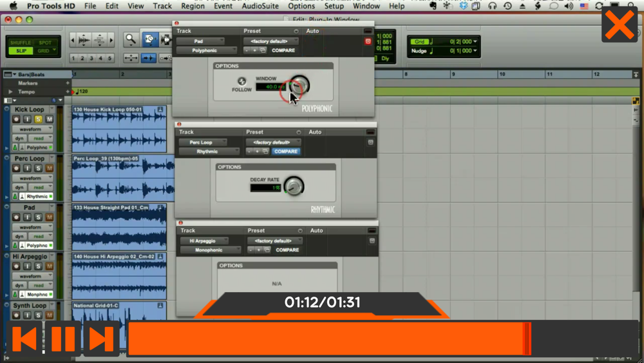
Task: Click the red target button in Polyphonic plugin
Action: tap(368, 41)
